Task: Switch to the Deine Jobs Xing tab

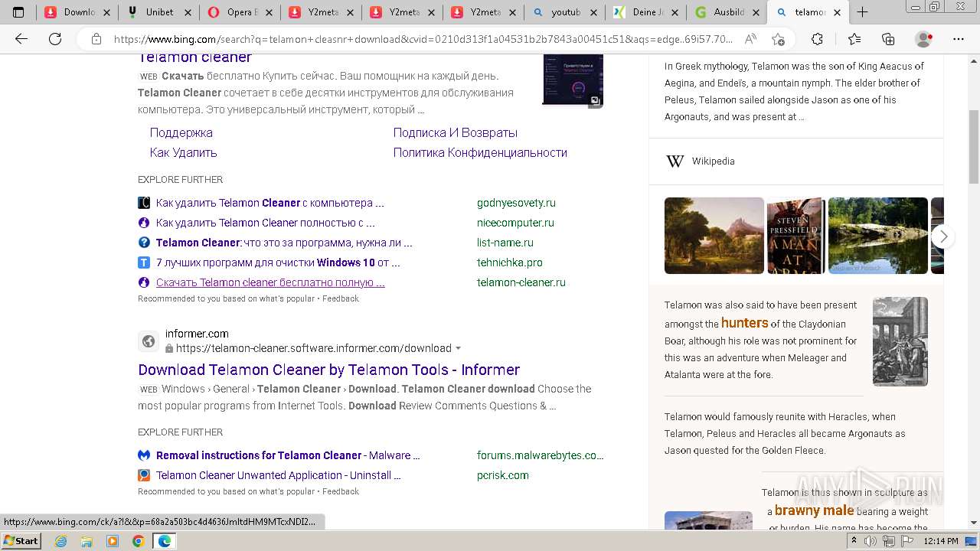Action: tap(645, 12)
